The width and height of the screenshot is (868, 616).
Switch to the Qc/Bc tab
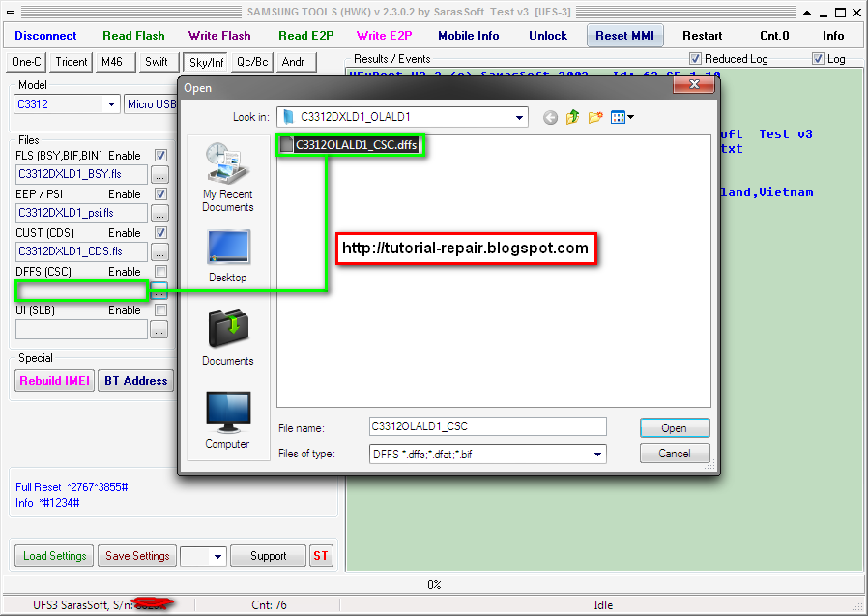(x=251, y=62)
